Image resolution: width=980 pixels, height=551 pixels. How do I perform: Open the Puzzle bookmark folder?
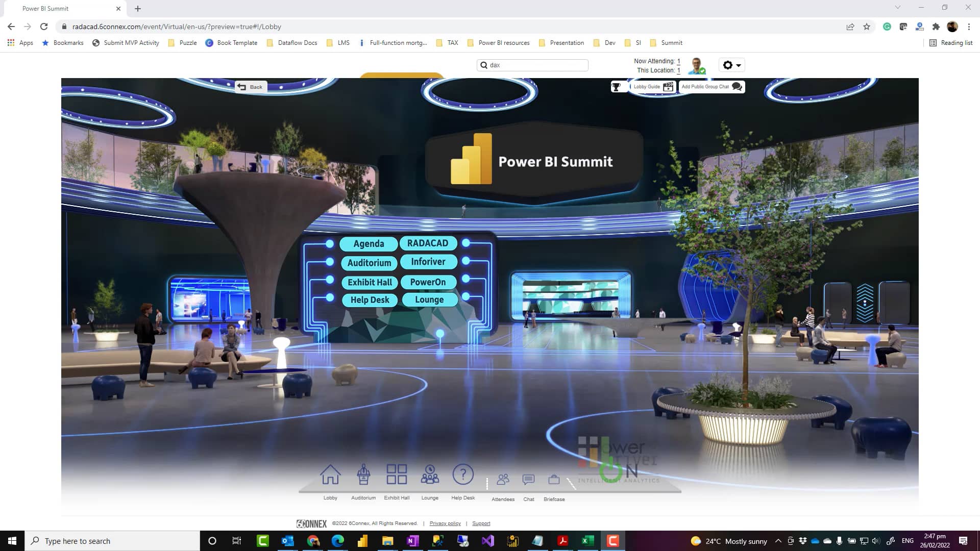tap(183, 43)
